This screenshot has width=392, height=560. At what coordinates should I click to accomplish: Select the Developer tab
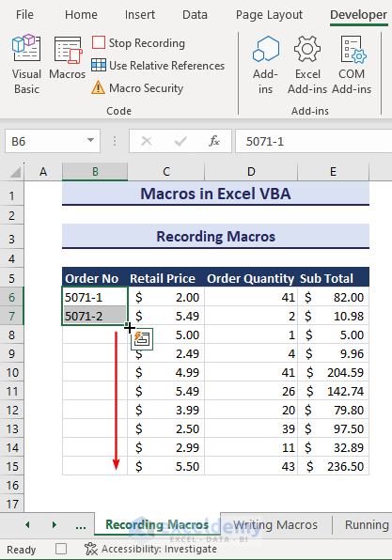358,15
